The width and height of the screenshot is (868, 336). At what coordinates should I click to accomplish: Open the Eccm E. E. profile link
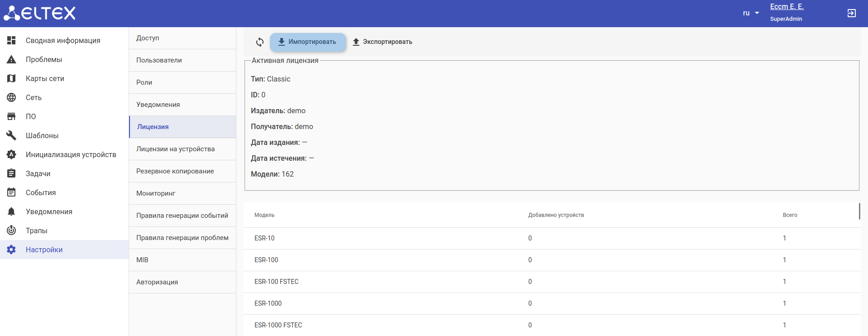(786, 7)
